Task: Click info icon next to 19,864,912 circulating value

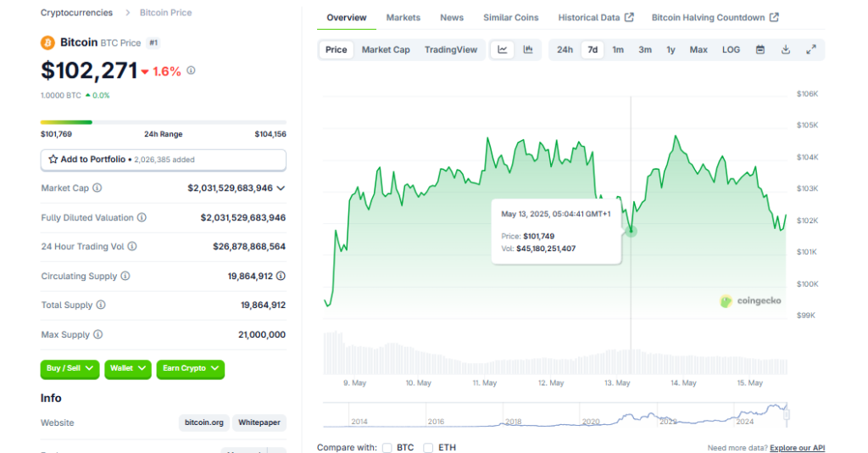Action: (281, 276)
